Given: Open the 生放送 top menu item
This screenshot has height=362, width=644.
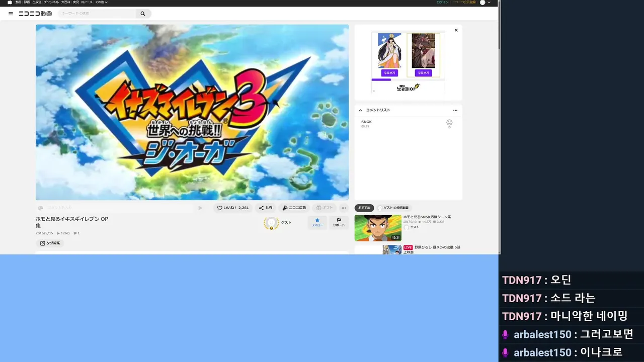Looking at the screenshot, I should 37,3.
